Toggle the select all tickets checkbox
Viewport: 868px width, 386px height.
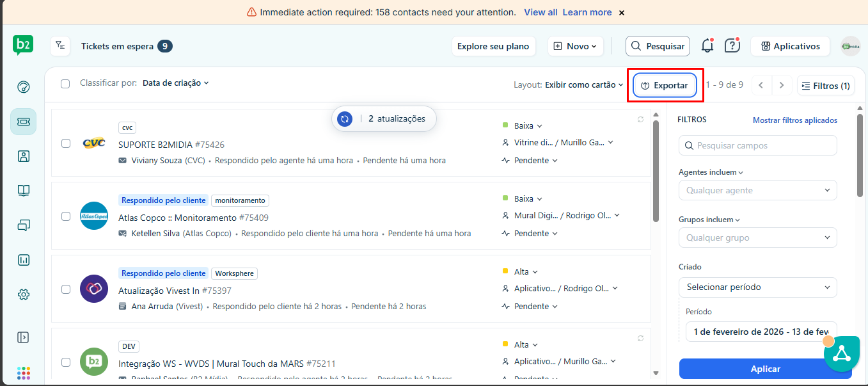coord(65,83)
